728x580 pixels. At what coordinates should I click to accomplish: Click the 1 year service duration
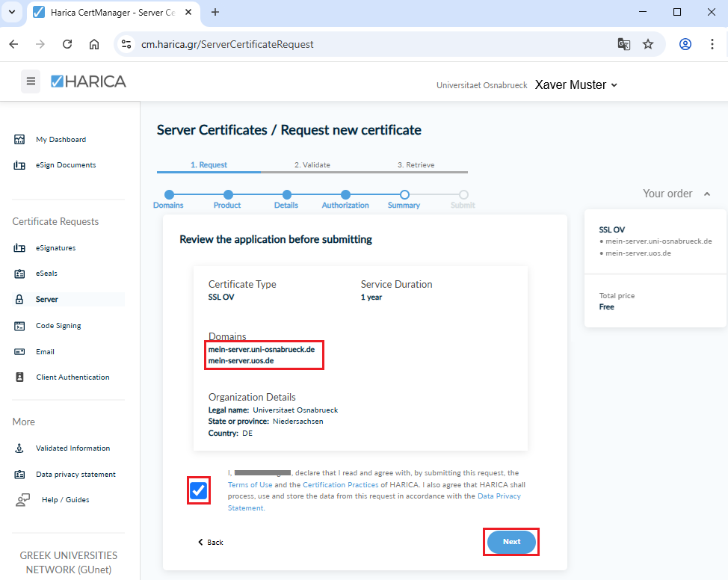click(371, 297)
